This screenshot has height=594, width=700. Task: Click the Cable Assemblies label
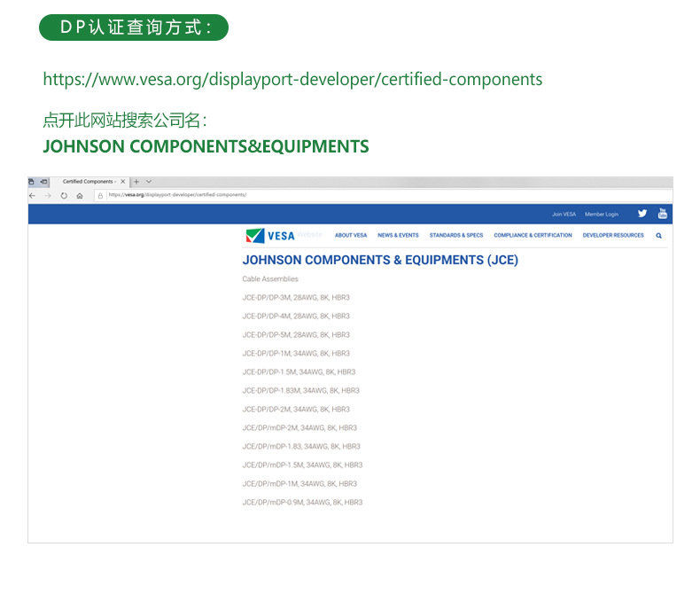(270, 278)
